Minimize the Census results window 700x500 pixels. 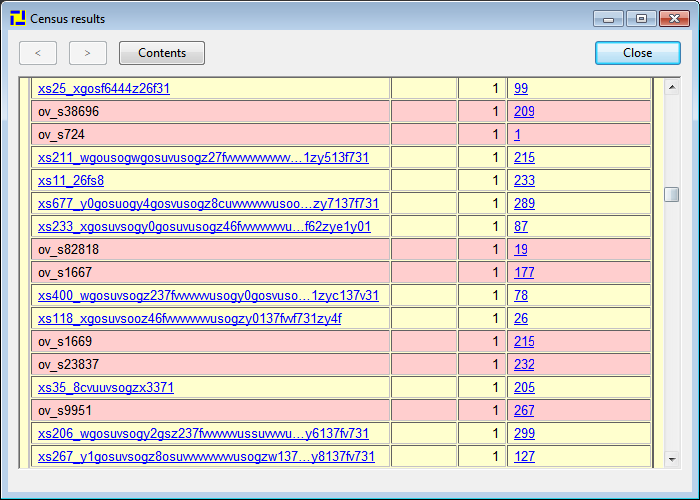coord(608,19)
